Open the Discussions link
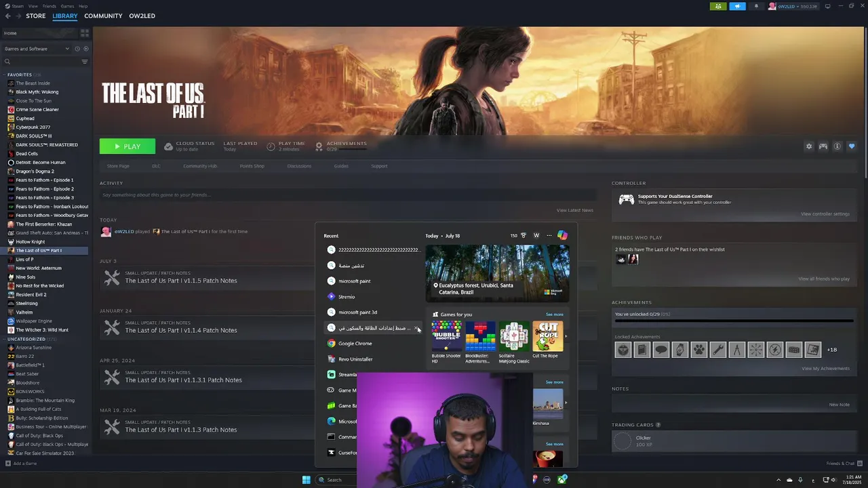This screenshot has width=868, height=488. [x=299, y=166]
